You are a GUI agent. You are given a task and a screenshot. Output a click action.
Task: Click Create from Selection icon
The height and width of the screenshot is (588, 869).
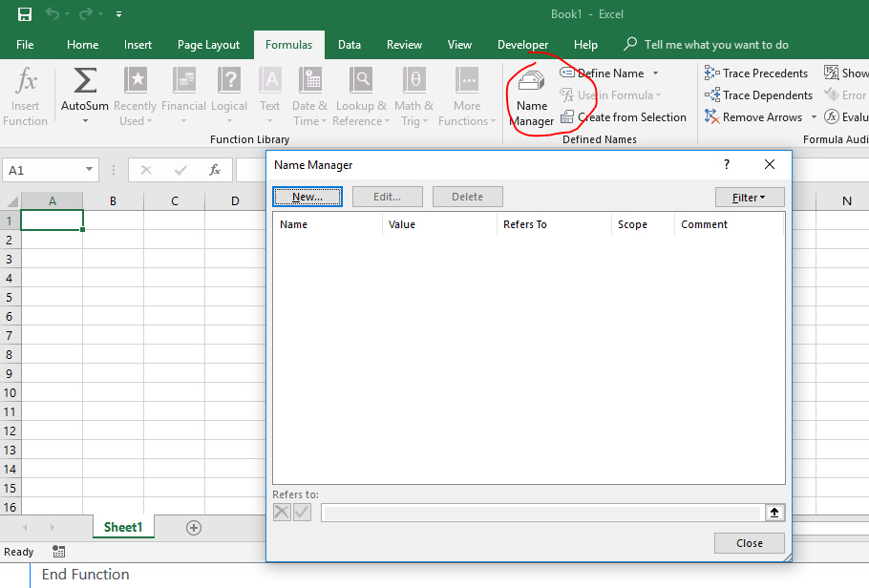click(567, 117)
